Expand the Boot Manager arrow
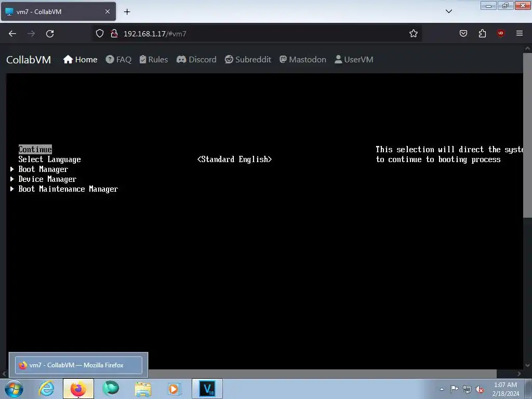 click(12, 169)
